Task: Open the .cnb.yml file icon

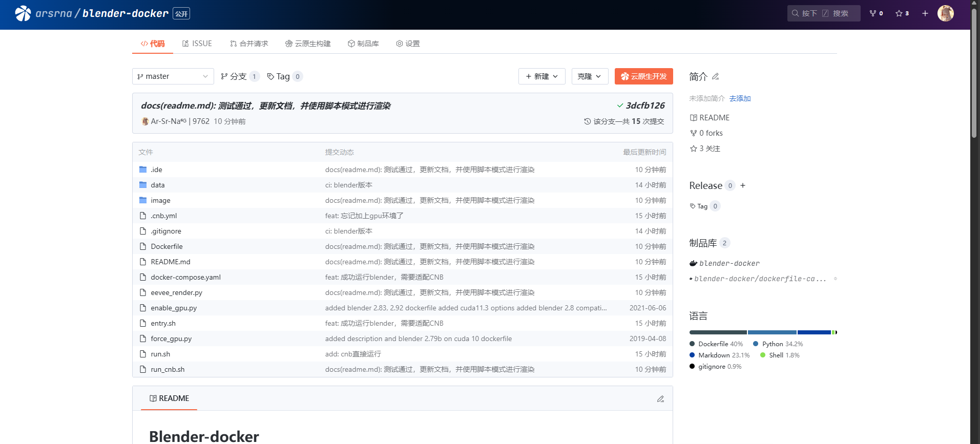Action: pos(143,216)
